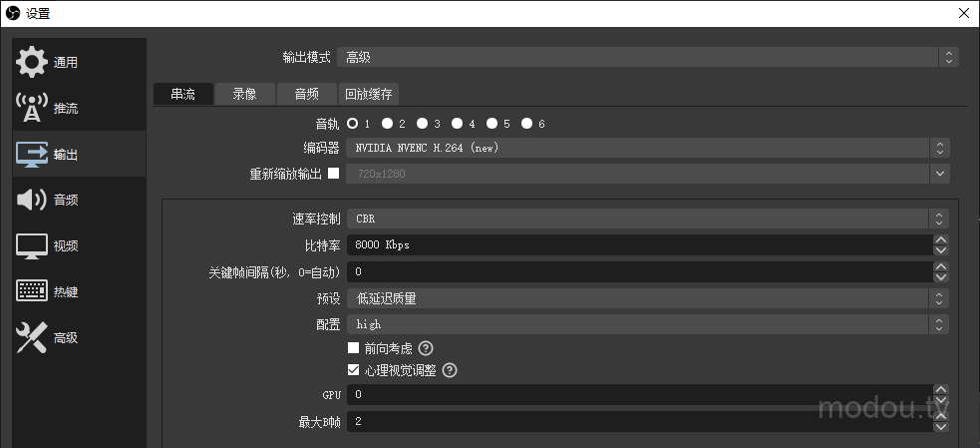Open the 热键 (Hotkeys) keyboard icon
The width and height of the screenshot is (980, 448).
point(32,291)
